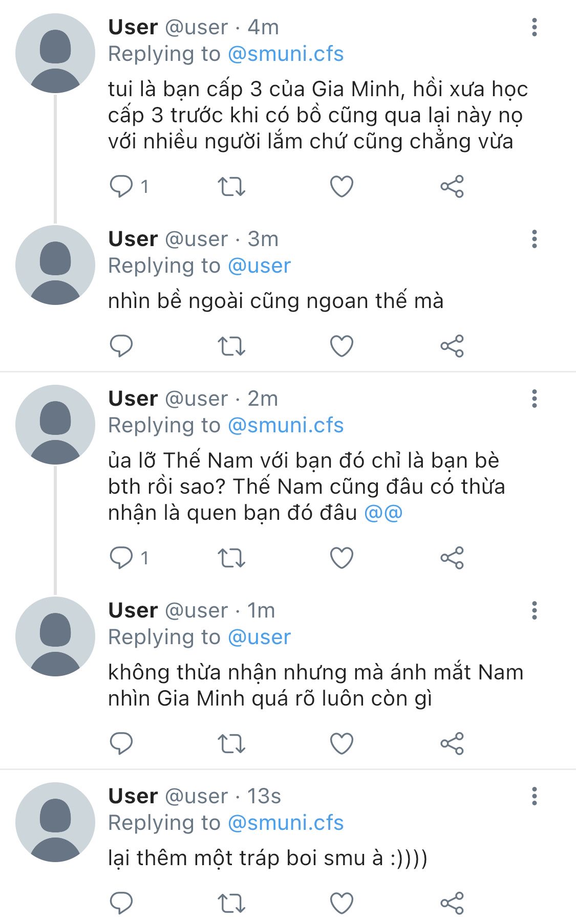Retweet the 'lại thêm một tráp boi' tweet
This screenshot has height=924, width=576.
pyautogui.click(x=231, y=903)
